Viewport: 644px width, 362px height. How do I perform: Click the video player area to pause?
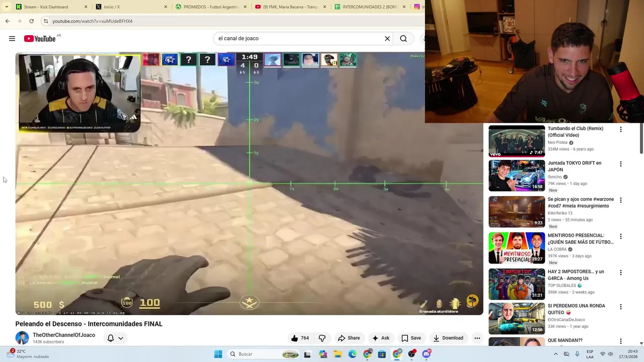(249, 184)
